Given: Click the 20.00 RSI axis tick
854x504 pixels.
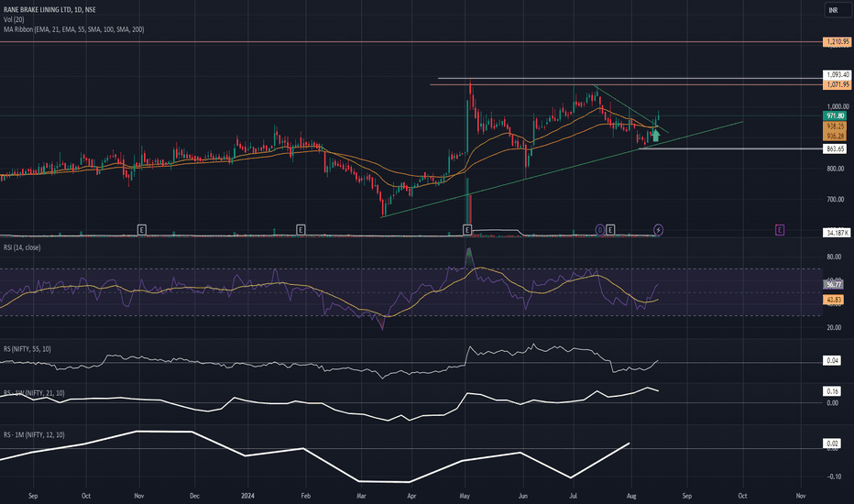Looking at the screenshot, I should 833,327.
